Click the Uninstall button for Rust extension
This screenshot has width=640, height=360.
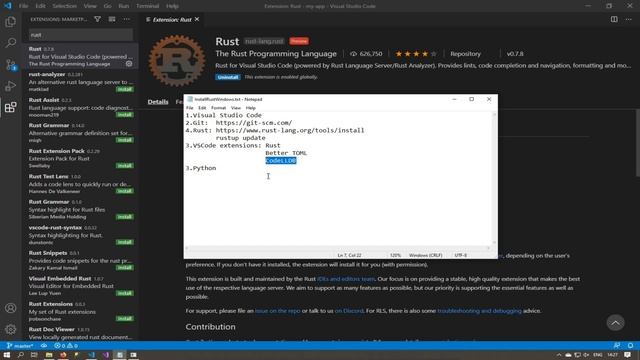(228, 77)
